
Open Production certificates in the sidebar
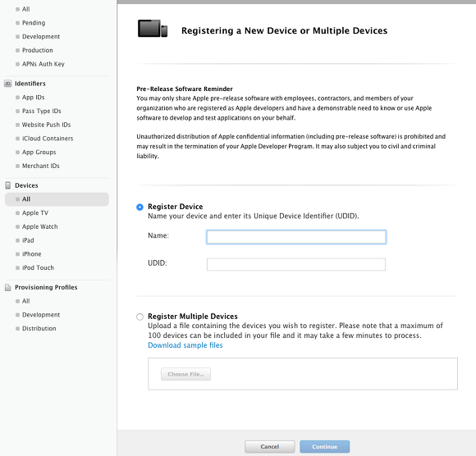(37, 50)
